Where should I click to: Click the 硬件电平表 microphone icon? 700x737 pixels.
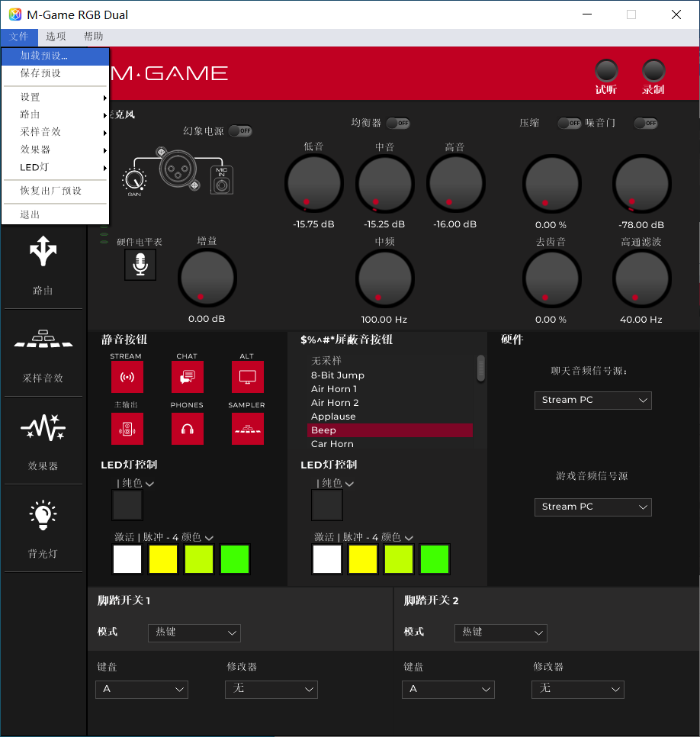click(x=140, y=265)
